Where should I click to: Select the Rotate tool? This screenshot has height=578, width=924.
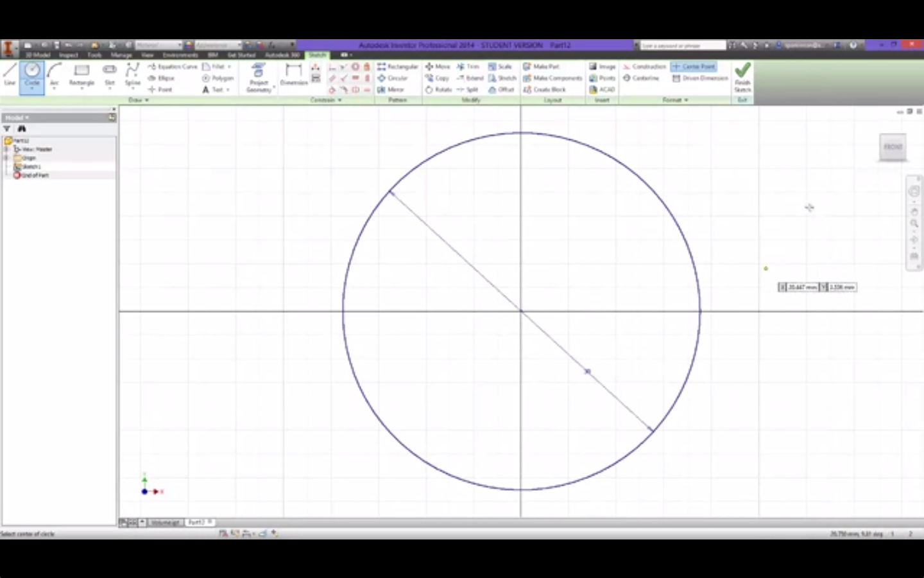[438, 90]
